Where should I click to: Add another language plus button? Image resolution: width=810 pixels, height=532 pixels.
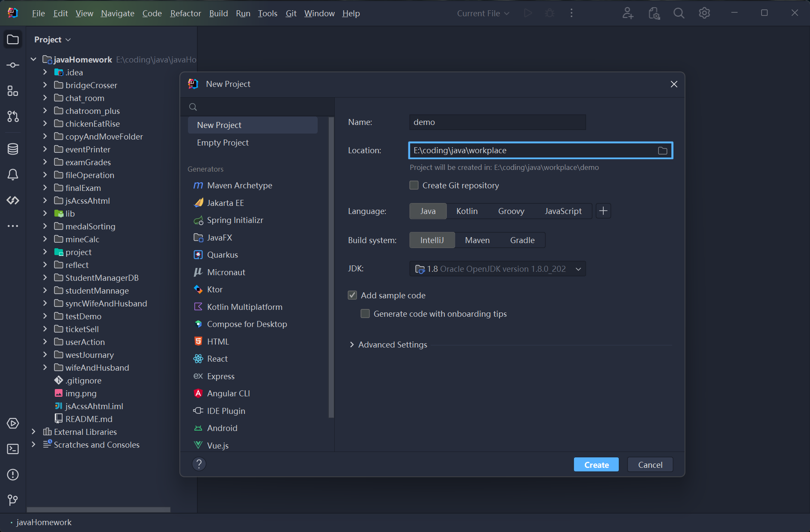coord(603,211)
